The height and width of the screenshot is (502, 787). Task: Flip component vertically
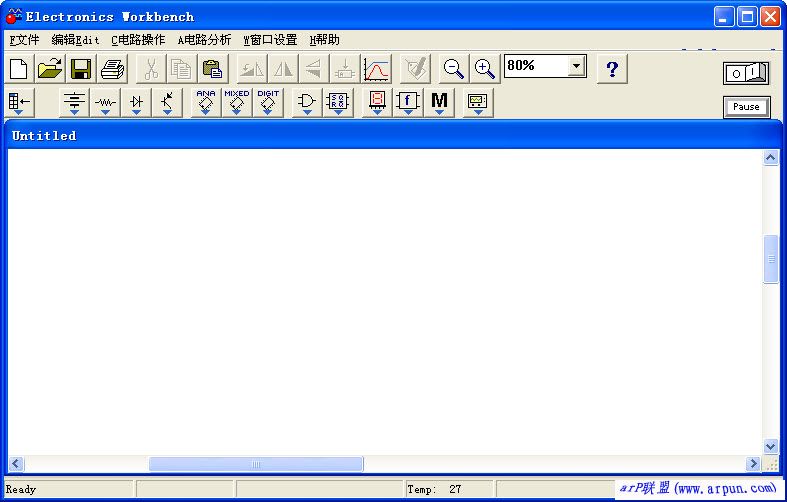314,68
